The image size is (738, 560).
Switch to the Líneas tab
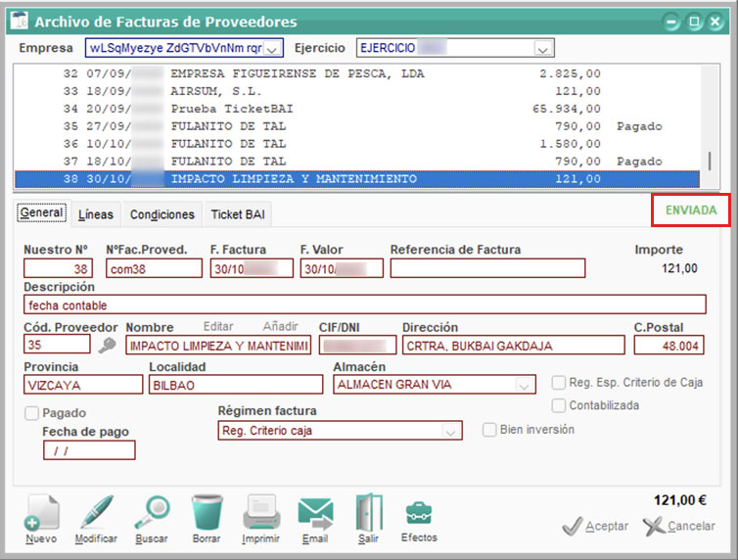96,214
